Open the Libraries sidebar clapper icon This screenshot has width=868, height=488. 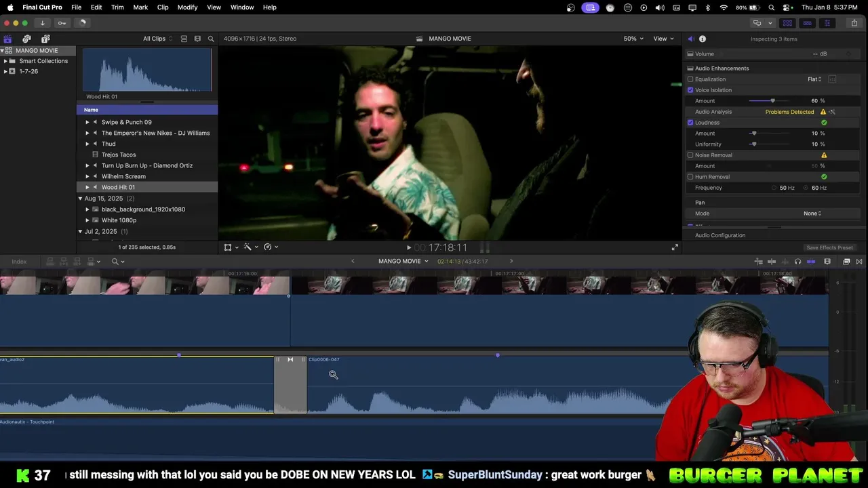[x=8, y=39]
